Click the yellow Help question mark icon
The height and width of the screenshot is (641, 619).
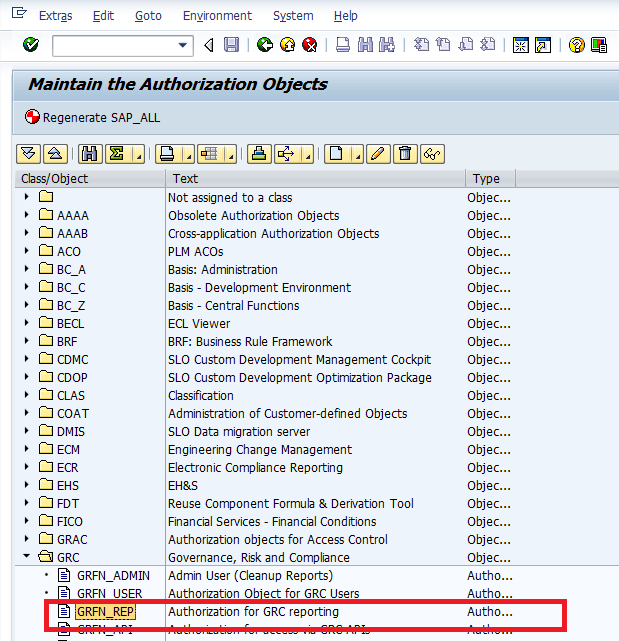pyautogui.click(x=576, y=45)
